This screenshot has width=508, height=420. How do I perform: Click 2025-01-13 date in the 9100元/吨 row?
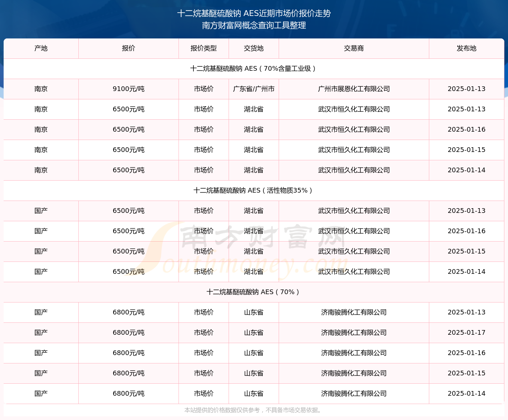467,89
